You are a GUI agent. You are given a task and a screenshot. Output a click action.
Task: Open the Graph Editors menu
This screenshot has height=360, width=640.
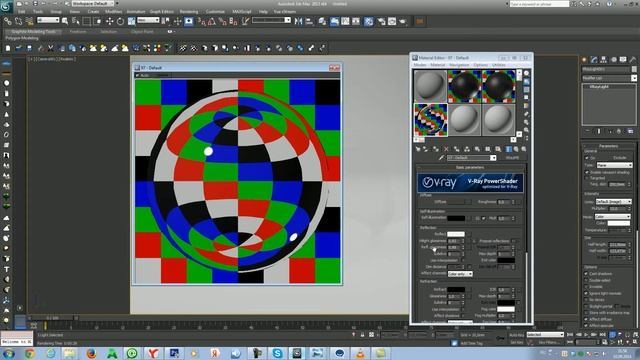click(x=162, y=11)
